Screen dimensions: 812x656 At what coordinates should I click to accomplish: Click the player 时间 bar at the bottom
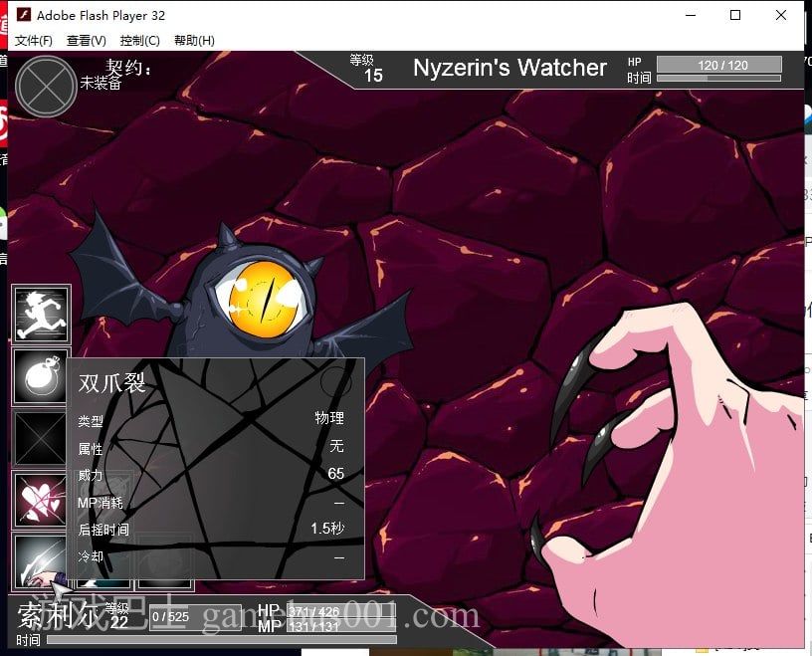point(221,640)
